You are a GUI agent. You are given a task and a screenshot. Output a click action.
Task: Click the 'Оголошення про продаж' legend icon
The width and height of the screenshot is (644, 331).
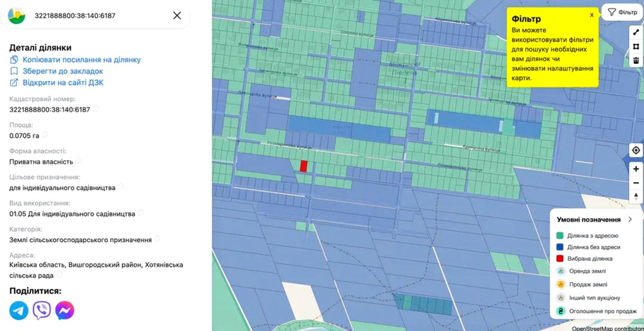561,311
